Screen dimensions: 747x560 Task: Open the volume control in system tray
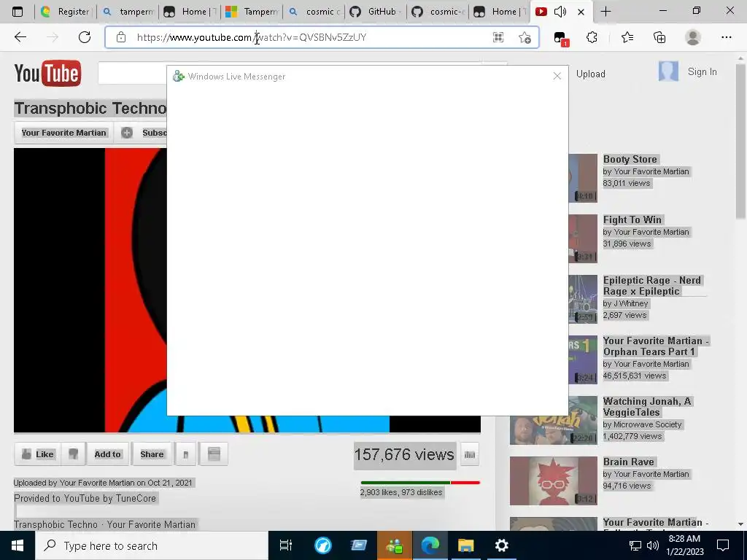(653, 545)
